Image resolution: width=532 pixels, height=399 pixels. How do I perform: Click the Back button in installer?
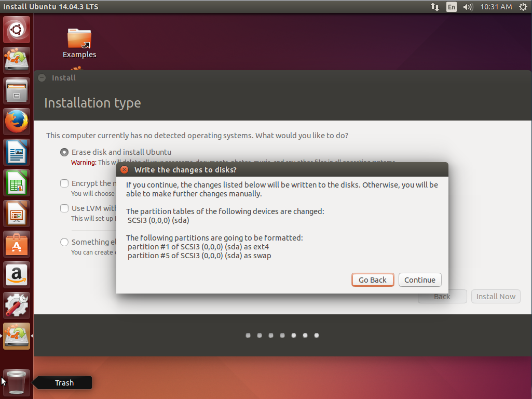[442, 297]
